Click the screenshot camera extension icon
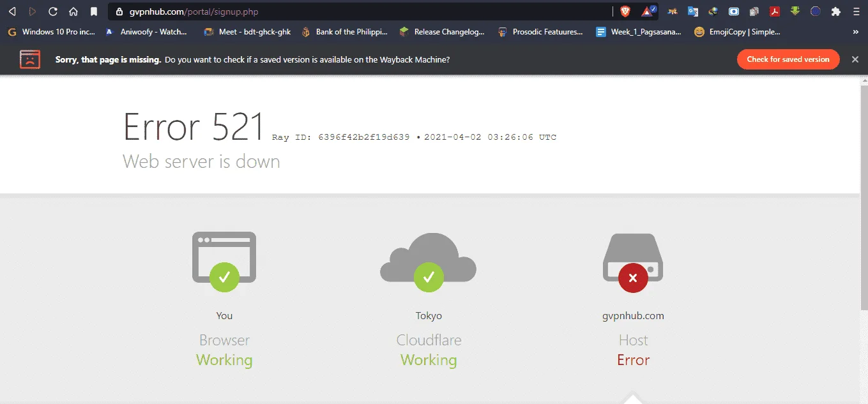The image size is (868, 404). [x=734, y=11]
